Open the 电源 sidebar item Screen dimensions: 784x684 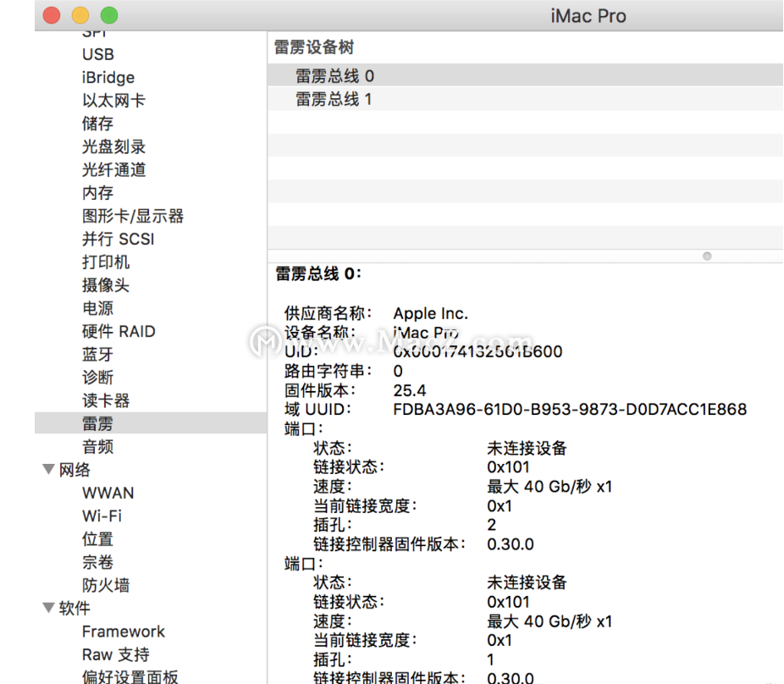[x=97, y=308]
